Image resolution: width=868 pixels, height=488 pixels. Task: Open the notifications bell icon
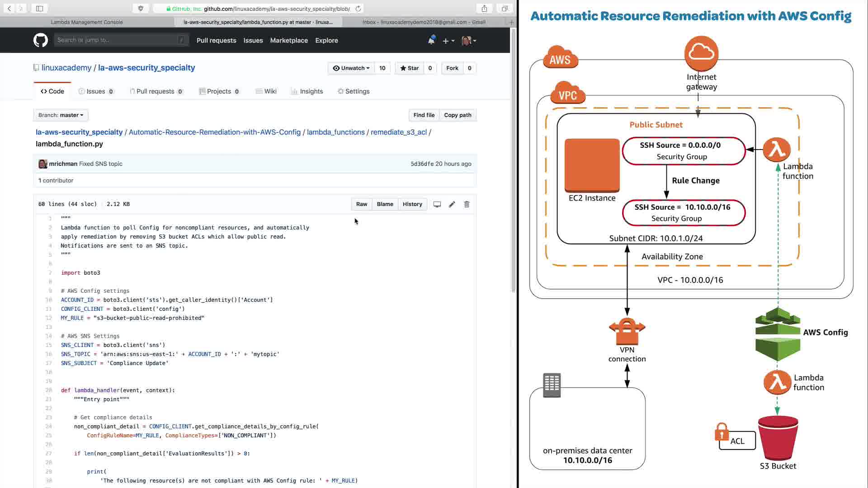click(x=431, y=40)
